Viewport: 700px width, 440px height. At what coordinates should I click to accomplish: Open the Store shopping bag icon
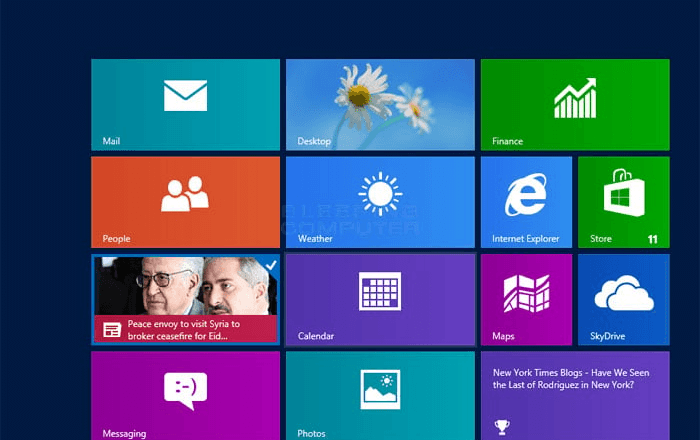[x=624, y=192]
